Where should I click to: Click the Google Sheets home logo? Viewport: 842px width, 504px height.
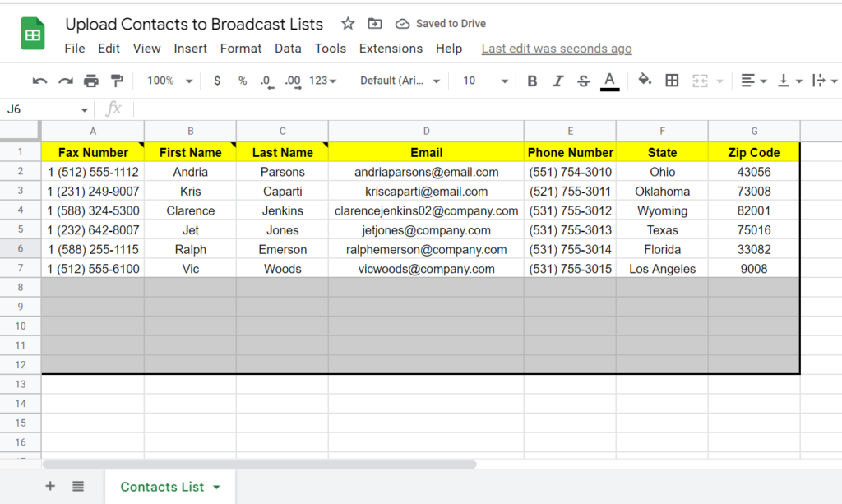(x=33, y=33)
